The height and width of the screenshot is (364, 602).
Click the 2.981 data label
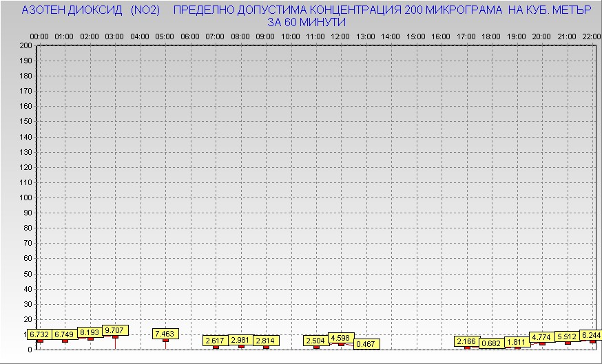(241, 340)
